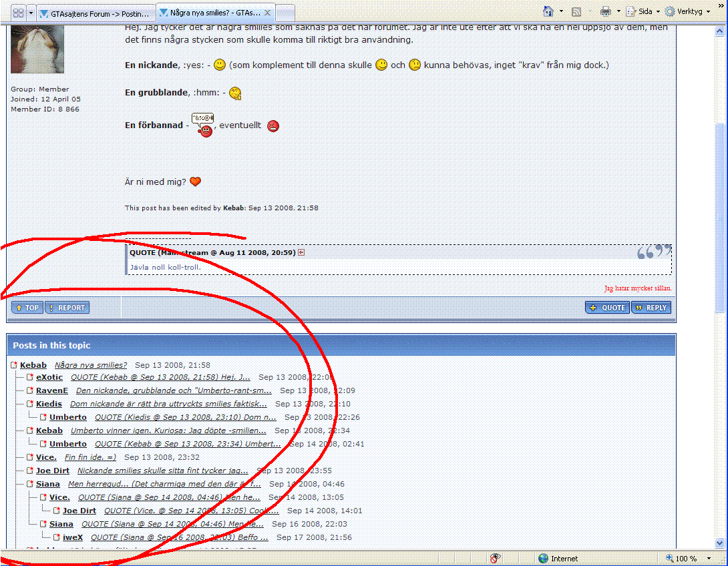Click scrollbar down arrow
Image resolution: width=728 pixels, height=566 pixels.
click(719, 543)
